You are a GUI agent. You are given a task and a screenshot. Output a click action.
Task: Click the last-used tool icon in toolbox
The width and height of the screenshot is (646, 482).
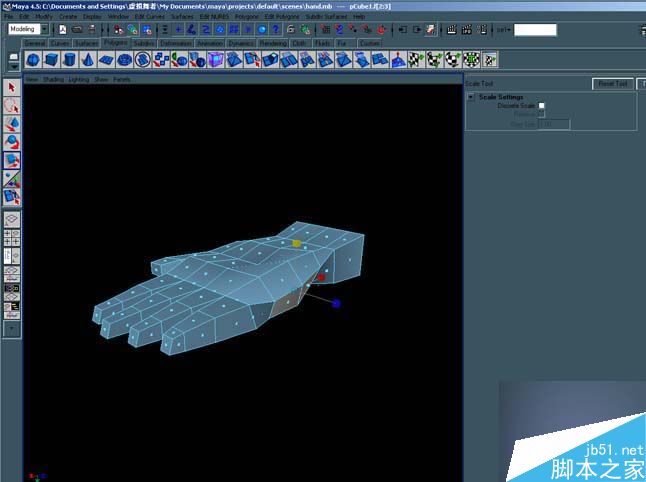tap(12, 197)
